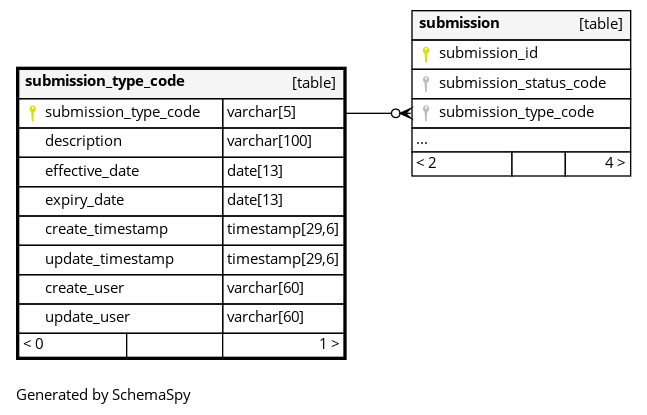Select the effective_date column name
The width and height of the screenshot is (647, 415).
[92, 171]
